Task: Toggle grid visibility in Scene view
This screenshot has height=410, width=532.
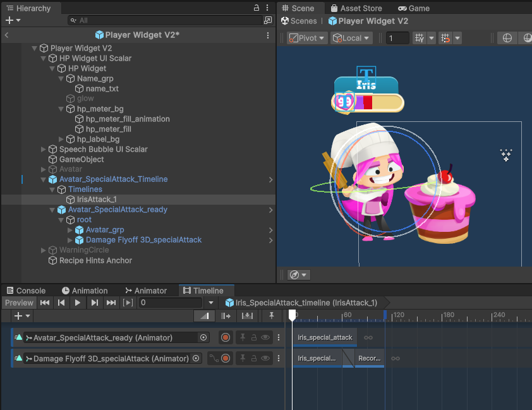Action: pos(420,38)
